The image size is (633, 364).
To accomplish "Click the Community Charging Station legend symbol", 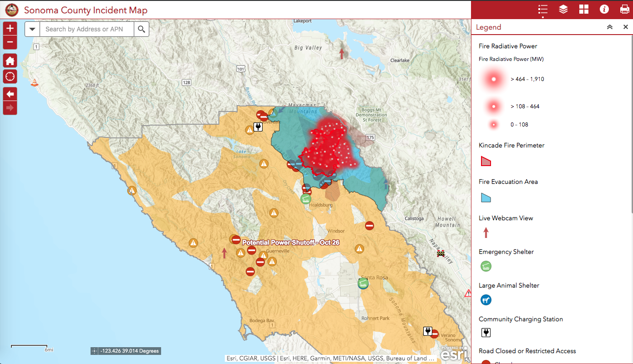I will (x=486, y=333).
